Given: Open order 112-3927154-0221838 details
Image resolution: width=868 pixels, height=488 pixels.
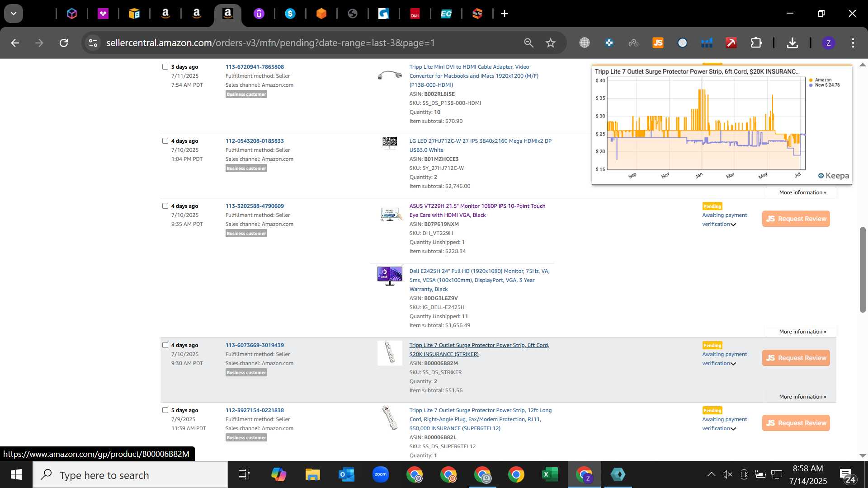Looking at the screenshot, I should [255, 410].
